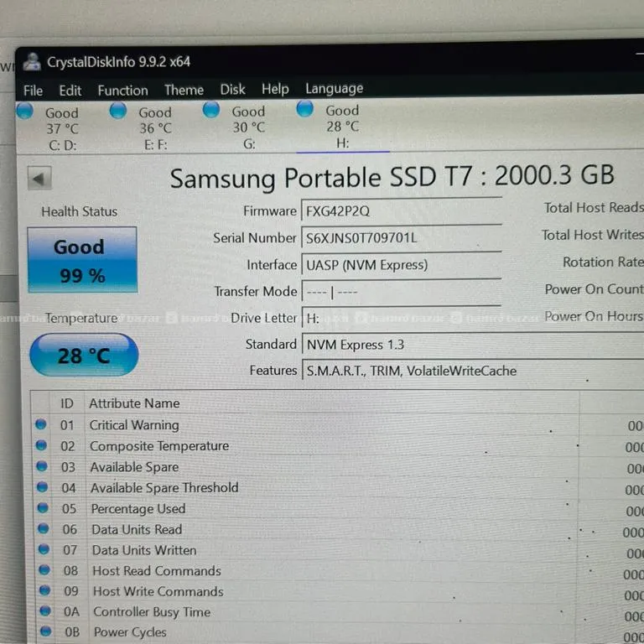The height and width of the screenshot is (644, 644).
Task: Click the Drive Letter field H:
Action: 402,318
